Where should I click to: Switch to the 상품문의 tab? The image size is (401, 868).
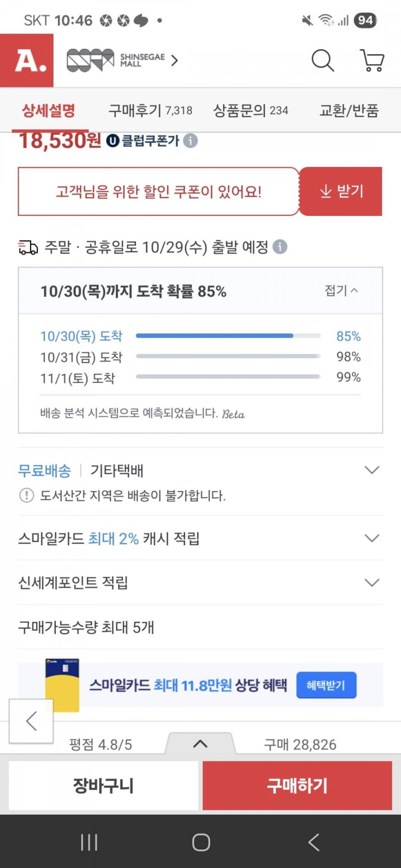pyautogui.click(x=250, y=111)
